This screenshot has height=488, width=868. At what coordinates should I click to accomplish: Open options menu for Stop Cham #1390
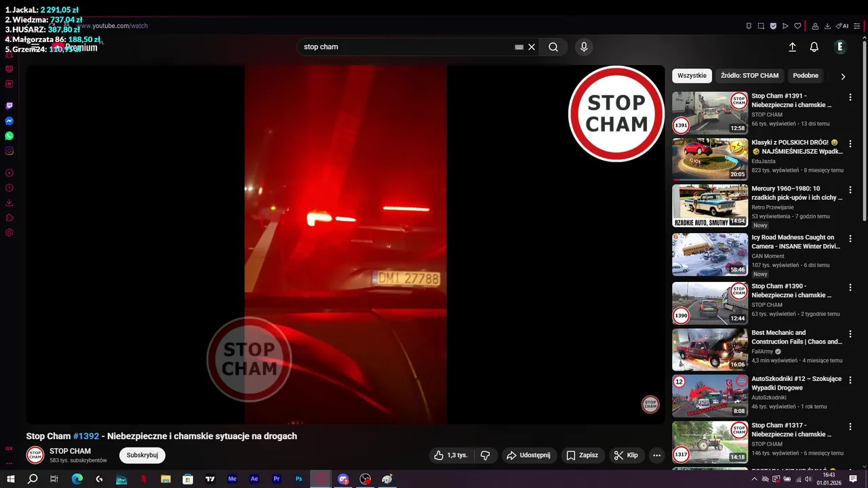850,288
